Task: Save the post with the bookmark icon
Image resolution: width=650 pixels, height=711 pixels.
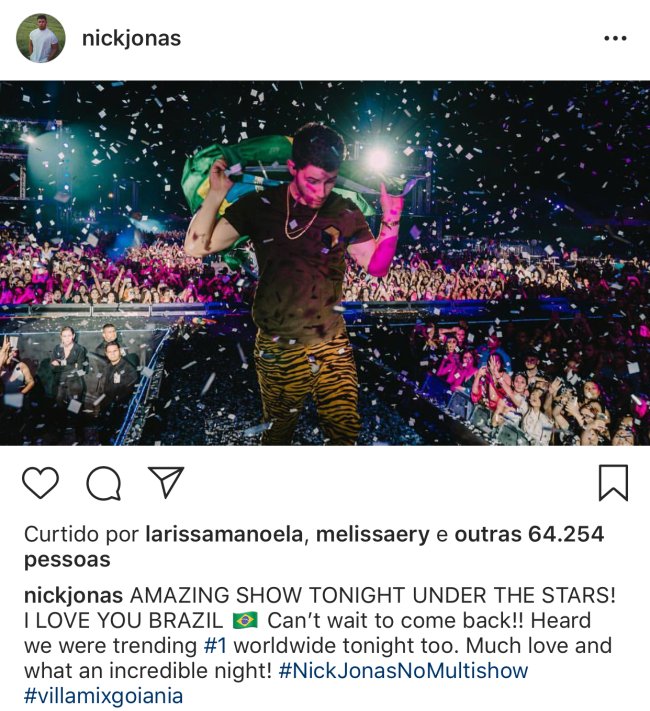Action: 613,483
